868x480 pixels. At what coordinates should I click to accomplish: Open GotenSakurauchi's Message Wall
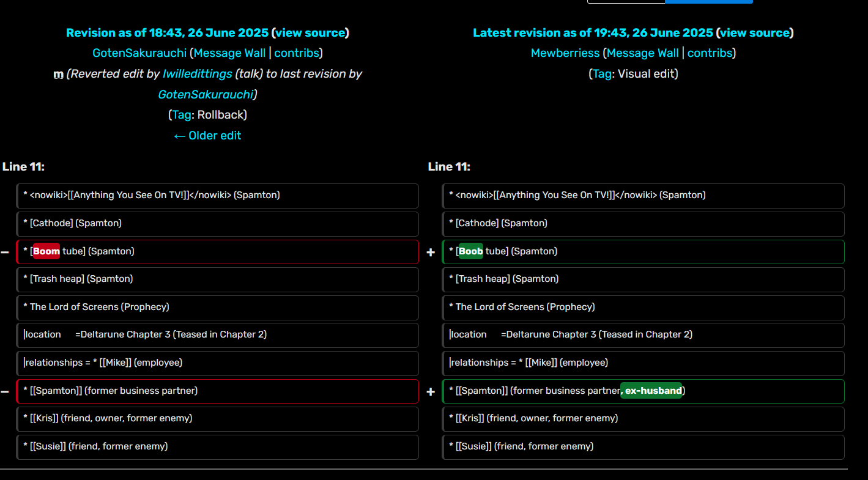(230, 53)
